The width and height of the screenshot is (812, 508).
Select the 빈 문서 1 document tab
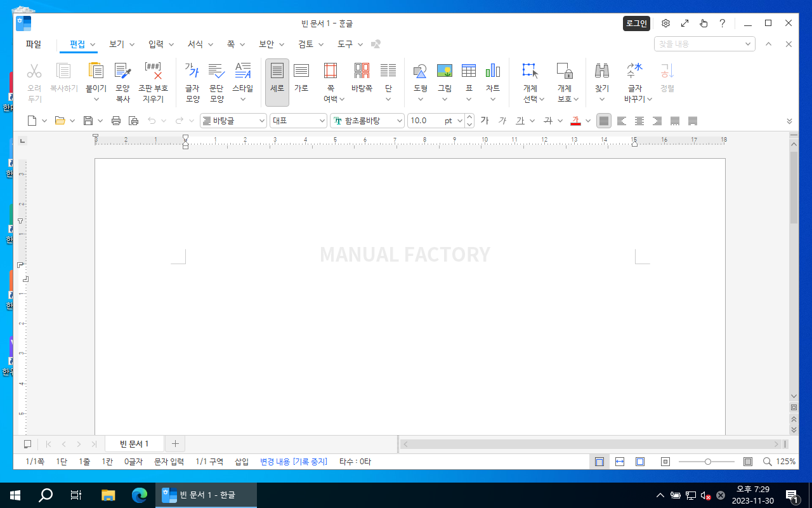134,444
